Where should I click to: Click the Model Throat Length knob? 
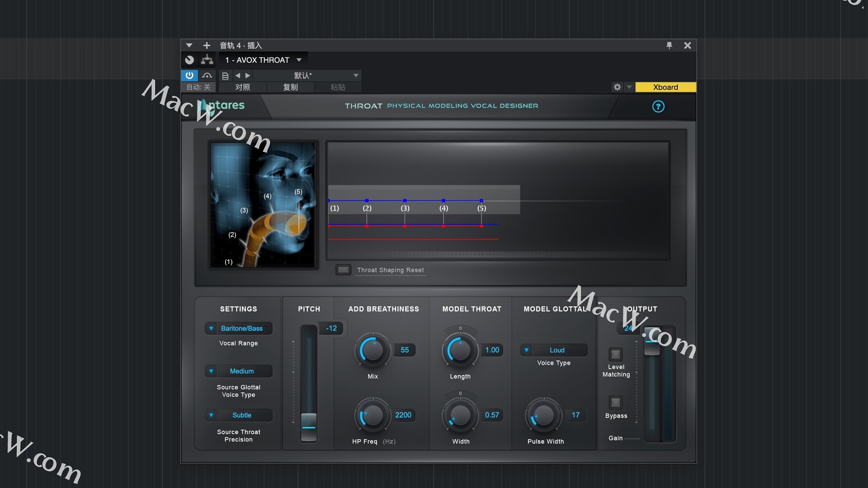pos(460,350)
